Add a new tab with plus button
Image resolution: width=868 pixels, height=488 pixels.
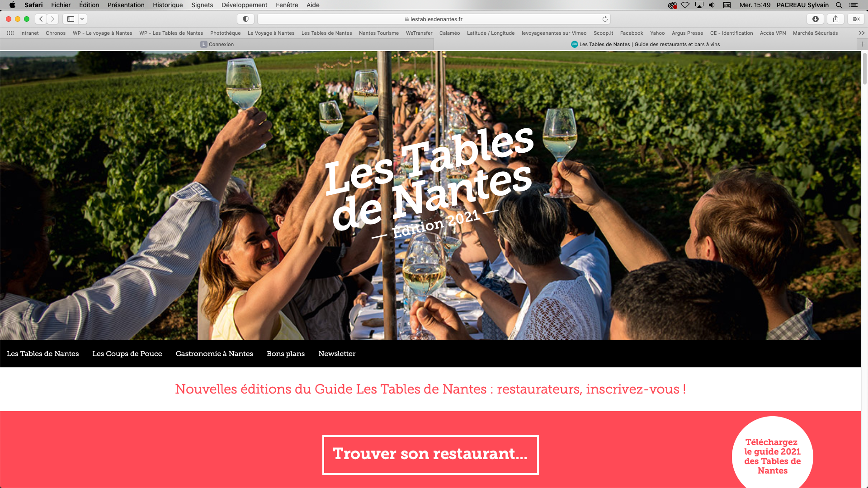[x=862, y=44]
